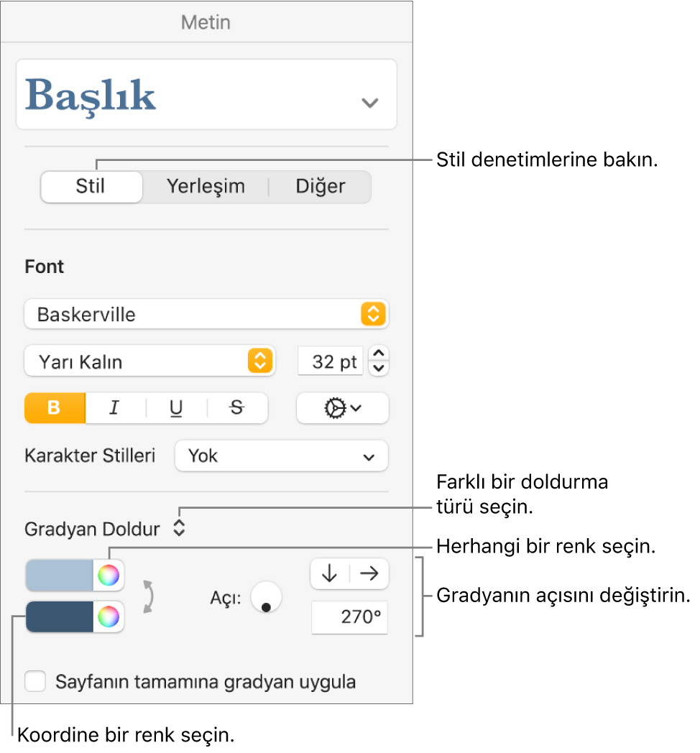Check "Sayfanın tamamına gradyan uygula"
Viewport: 700px width, 753px height.
(35, 682)
